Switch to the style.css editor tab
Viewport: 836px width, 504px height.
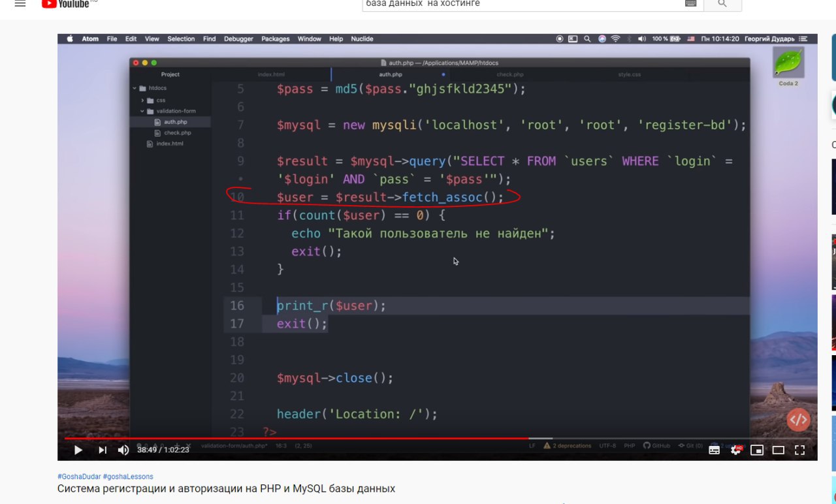point(630,74)
